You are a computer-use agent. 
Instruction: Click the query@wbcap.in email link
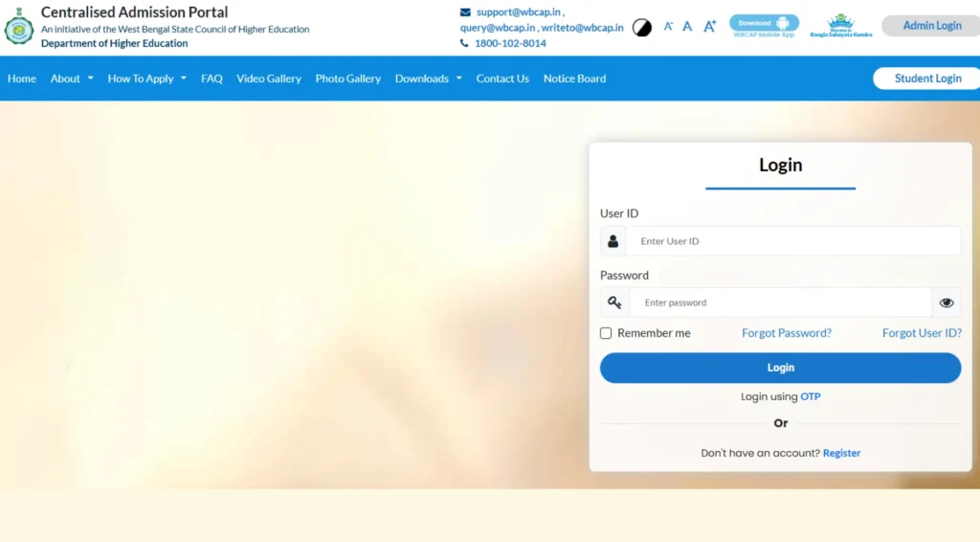[x=498, y=28]
